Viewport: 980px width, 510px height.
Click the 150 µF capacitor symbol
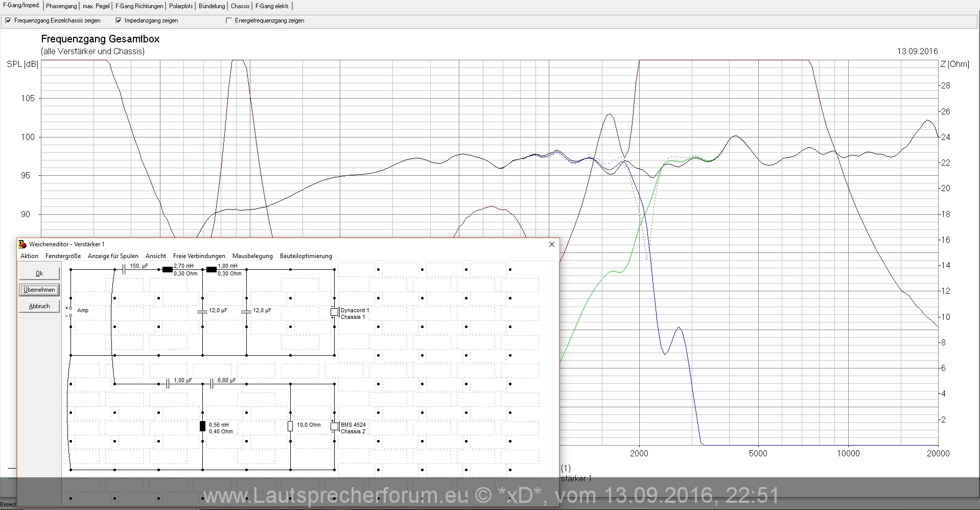coord(124,269)
